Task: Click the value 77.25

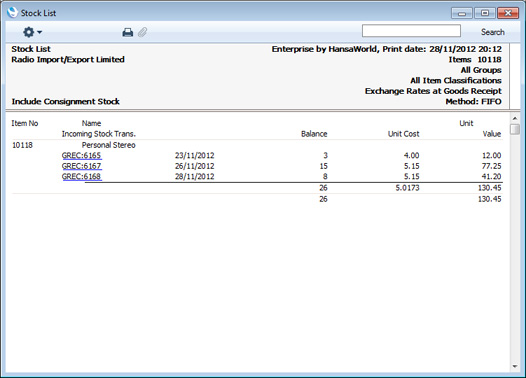Action: coord(491,166)
